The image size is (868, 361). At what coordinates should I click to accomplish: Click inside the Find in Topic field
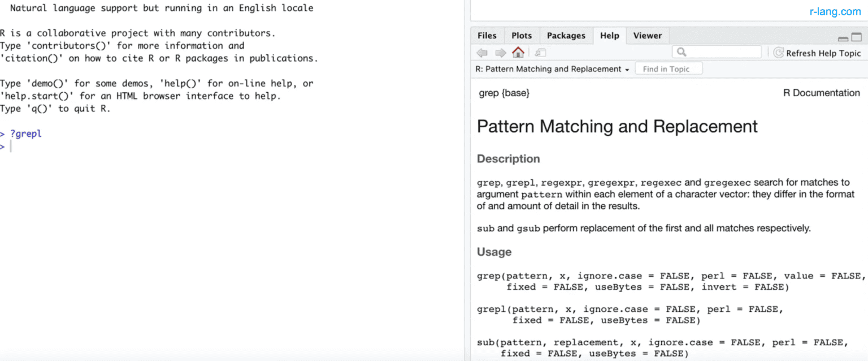pyautogui.click(x=669, y=68)
